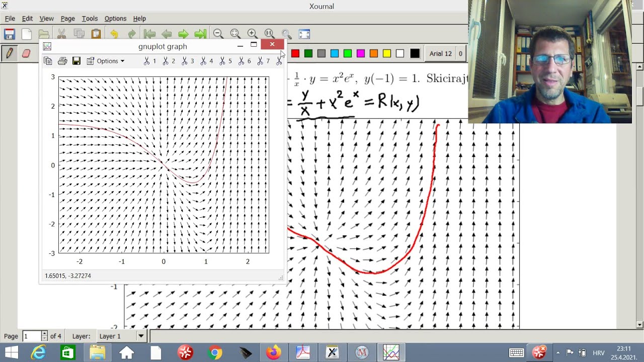The image size is (644, 362).
Task: Pick the gray pen color
Action: (321, 53)
